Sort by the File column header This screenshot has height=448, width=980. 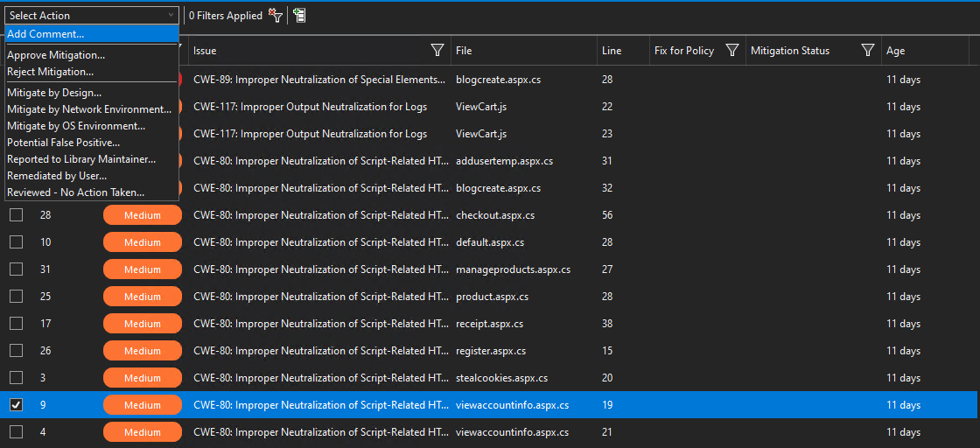pyautogui.click(x=463, y=51)
